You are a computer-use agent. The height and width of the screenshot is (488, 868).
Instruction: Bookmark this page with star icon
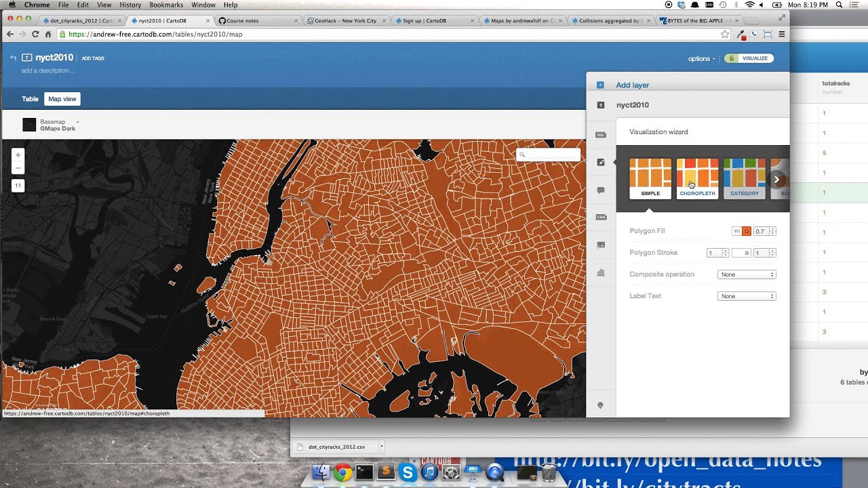pos(725,34)
